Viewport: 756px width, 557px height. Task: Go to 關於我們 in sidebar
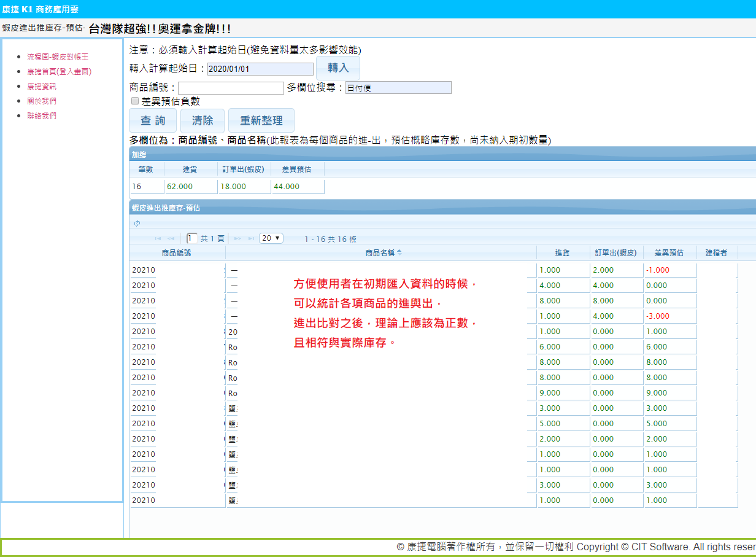42,101
